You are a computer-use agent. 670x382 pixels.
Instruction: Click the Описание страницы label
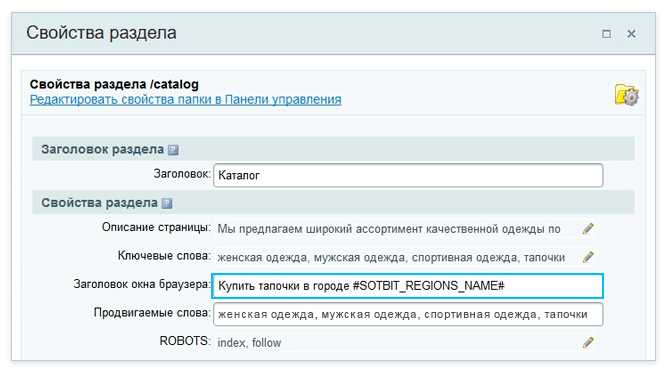click(x=156, y=227)
